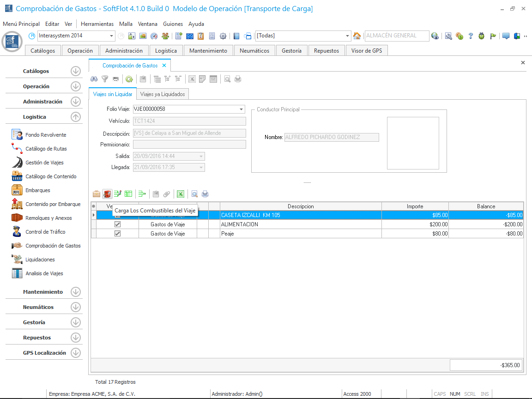Image resolution: width=532 pixels, height=399 pixels.
Task: Click the green Excel export icon above the grid
Action: [x=181, y=194]
